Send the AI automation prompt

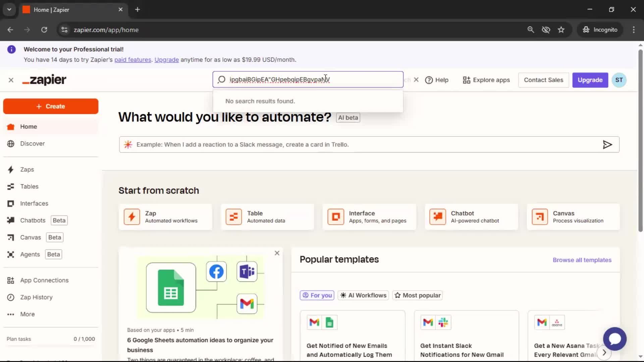(607, 144)
